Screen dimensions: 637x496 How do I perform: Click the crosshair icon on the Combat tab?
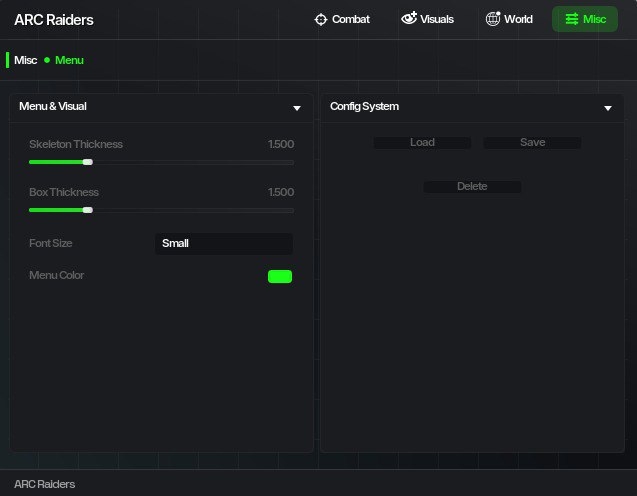[321, 19]
